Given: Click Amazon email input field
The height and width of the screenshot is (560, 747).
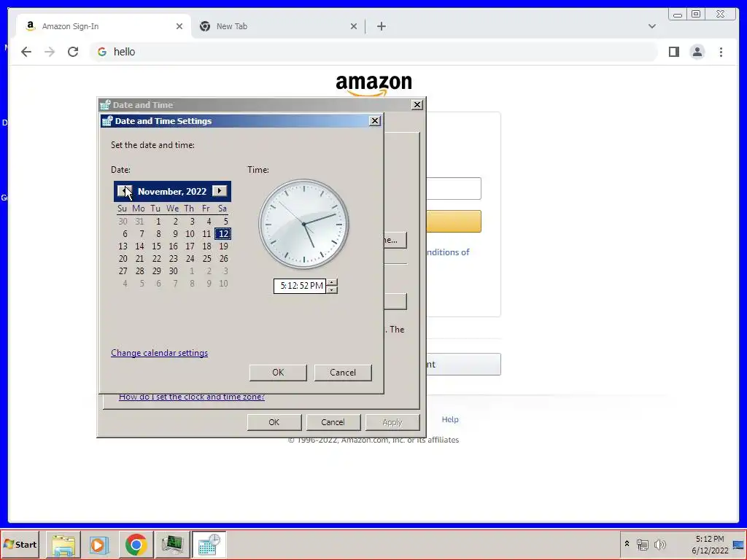Looking at the screenshot, I should pyautogui.click(x=454, y=189).
